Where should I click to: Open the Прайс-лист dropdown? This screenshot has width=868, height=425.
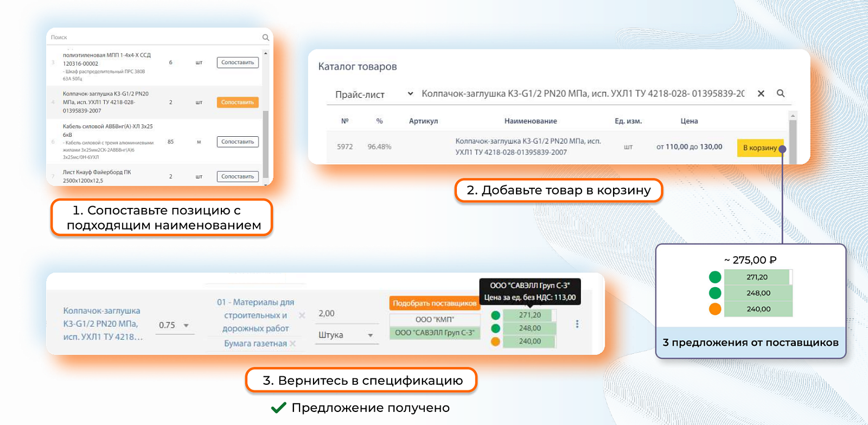click(373, 94)
